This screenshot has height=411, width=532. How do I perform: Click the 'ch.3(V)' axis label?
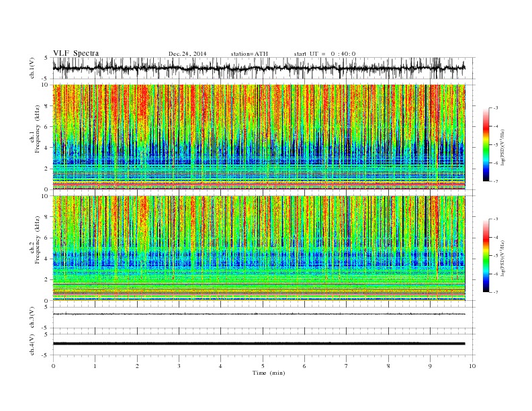tap(32, 318)
